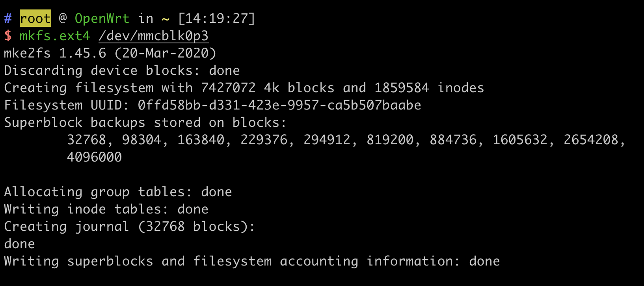Click the timestamp [14:19:27] in the prompt
The width and height of the screenshot is (644, 286).
tap(216, 19)
